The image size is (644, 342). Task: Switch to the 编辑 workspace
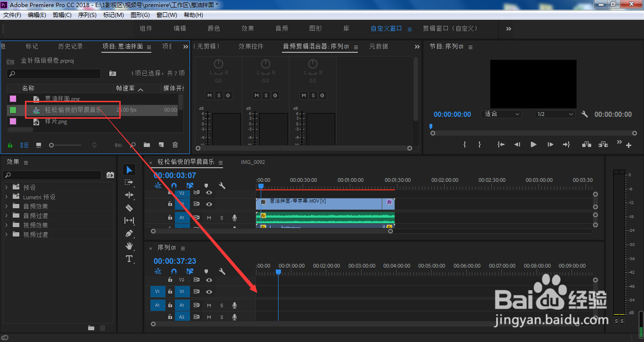[180, 28]
